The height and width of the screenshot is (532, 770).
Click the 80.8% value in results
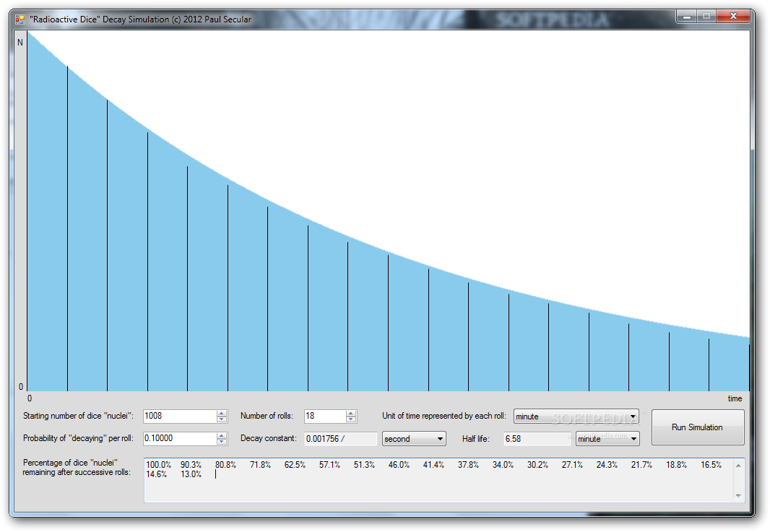[225, 465]
